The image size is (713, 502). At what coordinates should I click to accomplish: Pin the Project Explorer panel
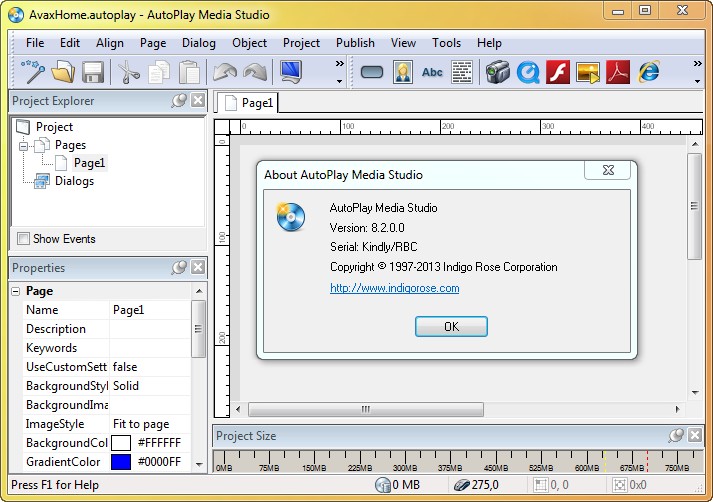point(179,100)
